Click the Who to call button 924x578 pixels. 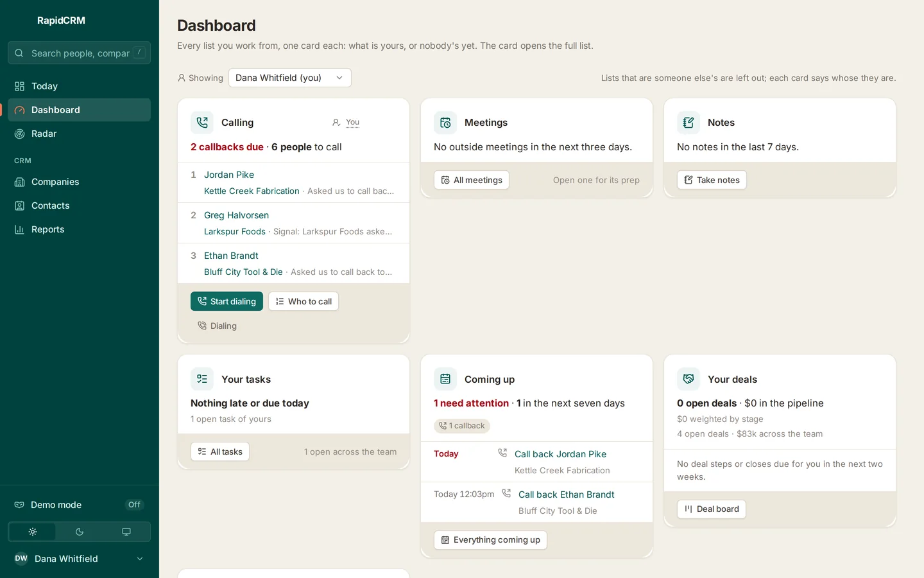coord(304,301)
